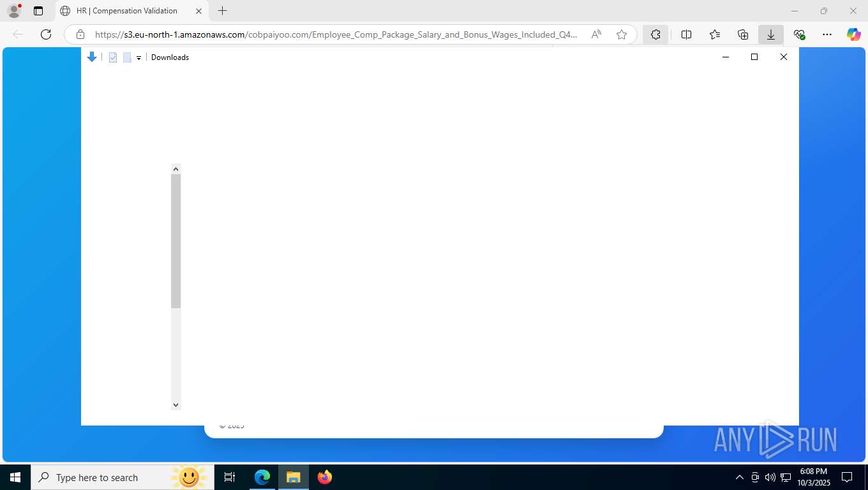This screenshot has width=868, height=490.
Task: Reload the page with Refresh button
Action: coord(46,34)
